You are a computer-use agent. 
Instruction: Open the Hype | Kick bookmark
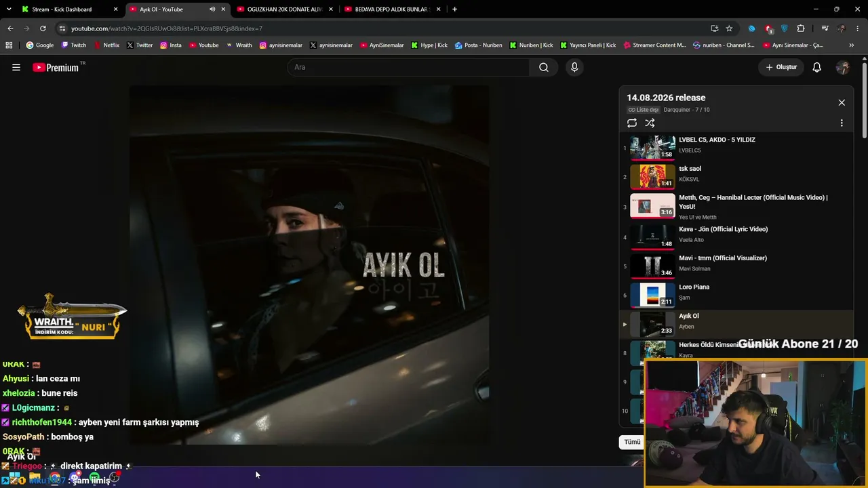point(429,45)
